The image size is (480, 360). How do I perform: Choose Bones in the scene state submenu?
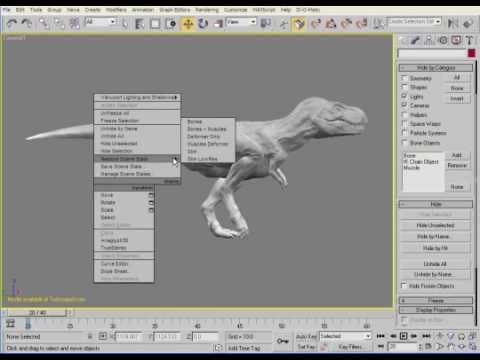tap(208, 122)
